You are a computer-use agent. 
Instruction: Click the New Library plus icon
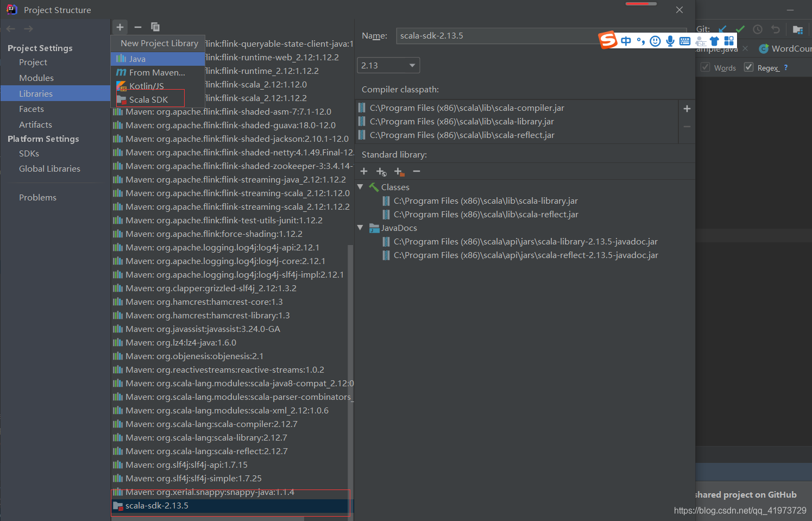pos(119,27)
